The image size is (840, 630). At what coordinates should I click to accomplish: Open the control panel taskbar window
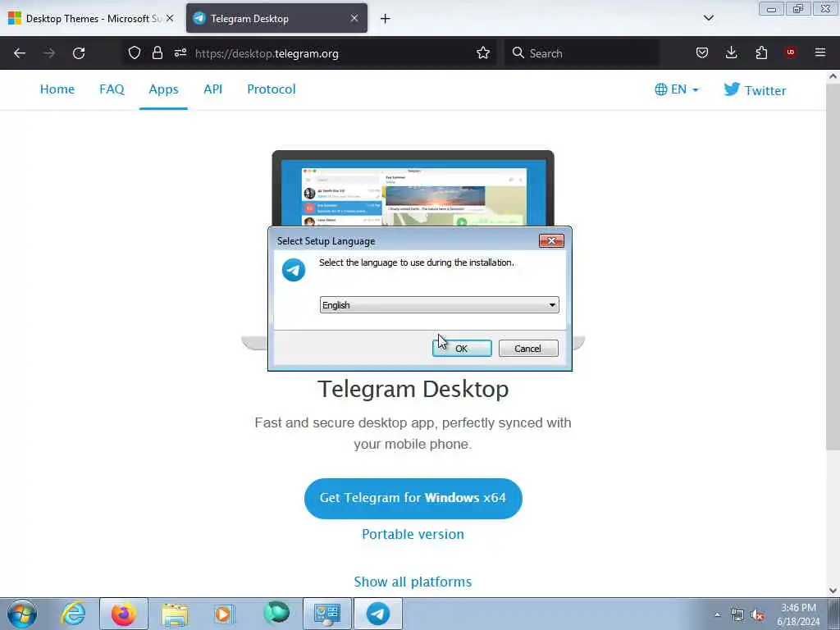point(327,614)
